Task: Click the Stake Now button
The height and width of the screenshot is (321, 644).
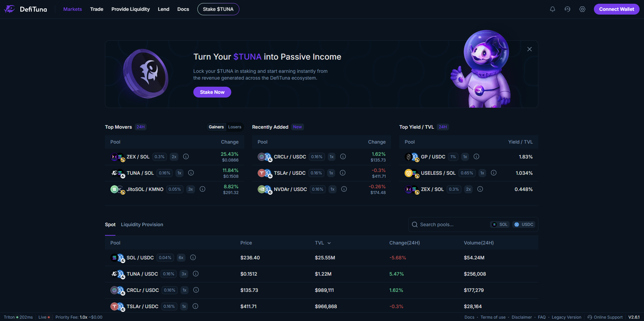Action: tap(212, 92)
